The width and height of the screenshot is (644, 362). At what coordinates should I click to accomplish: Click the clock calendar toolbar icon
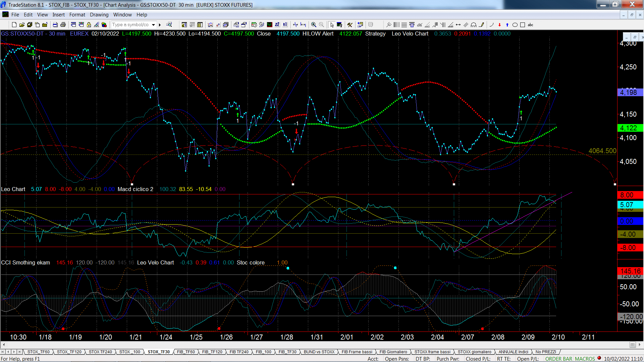[x=254, y=25]
